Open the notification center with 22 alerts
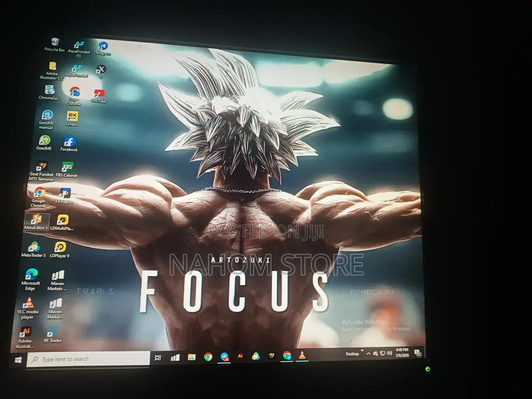 click(x=418, y=353)
